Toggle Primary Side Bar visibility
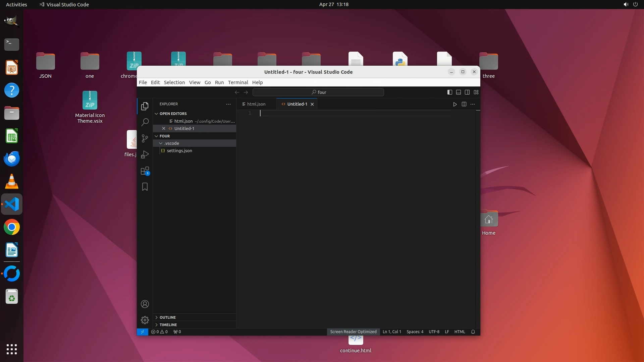644x362 pixels. point(450,92)
